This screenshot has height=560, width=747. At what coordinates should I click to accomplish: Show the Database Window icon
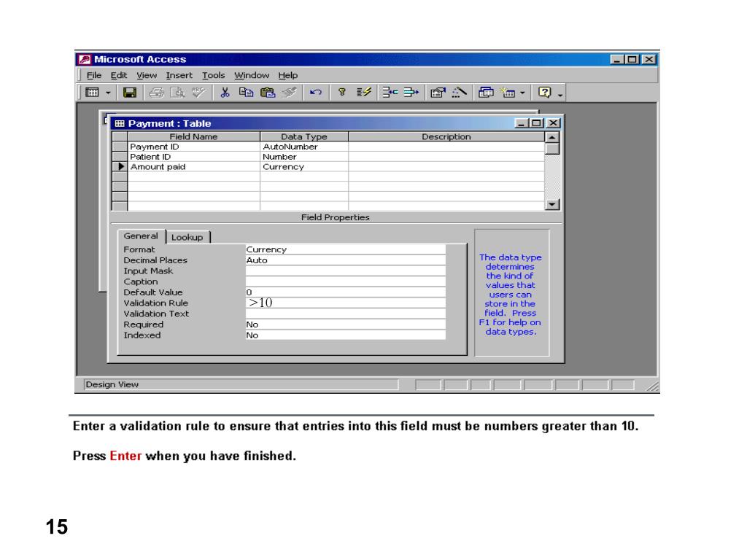[x=486, y=93]
